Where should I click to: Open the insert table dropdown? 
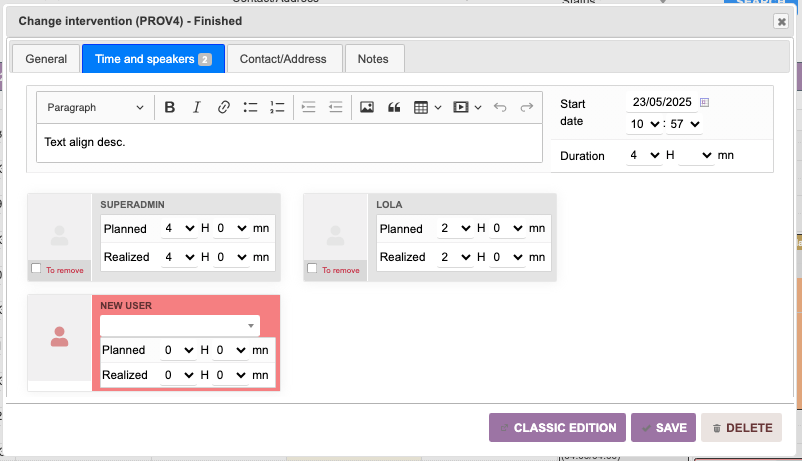tap(427, 107)
